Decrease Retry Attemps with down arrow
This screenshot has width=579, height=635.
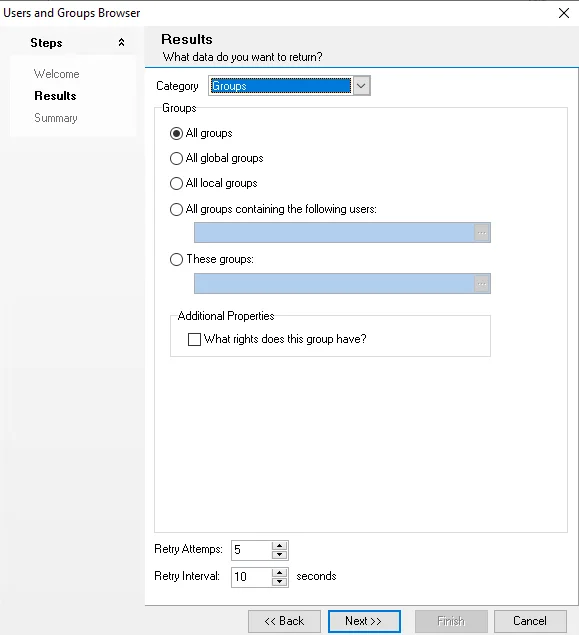click(279, 555)
